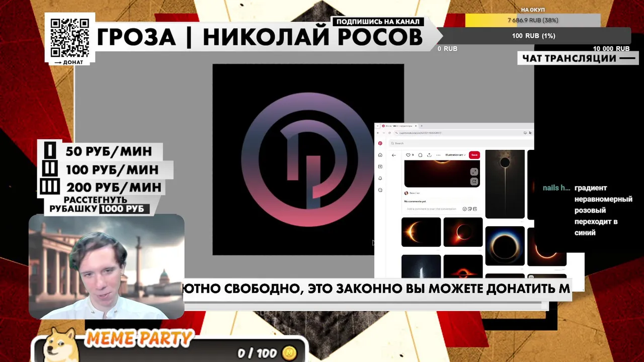Open the Create pin sidebar icon

point(380,166)
